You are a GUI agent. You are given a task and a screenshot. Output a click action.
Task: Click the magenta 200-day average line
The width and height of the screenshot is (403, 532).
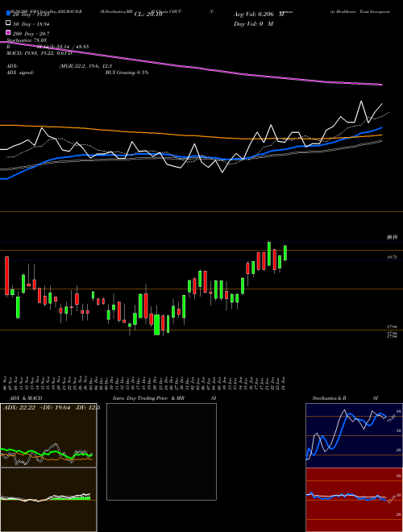(x=190, y=67)
